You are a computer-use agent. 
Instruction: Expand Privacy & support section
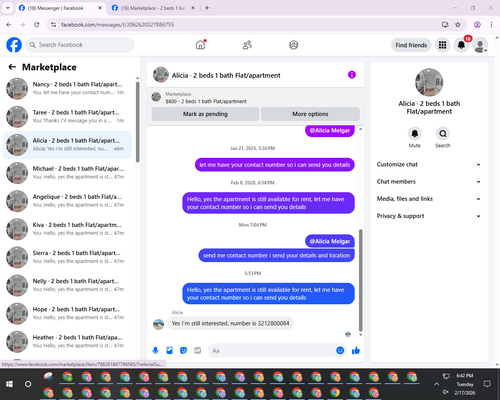429,216
